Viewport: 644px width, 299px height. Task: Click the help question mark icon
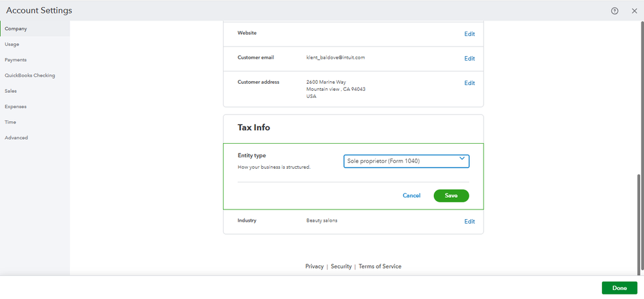point(614,11)
